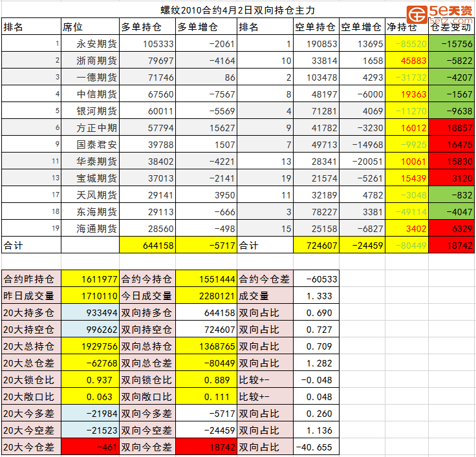
Task: Click the value 1551444
Action: (x=206, y=279)
